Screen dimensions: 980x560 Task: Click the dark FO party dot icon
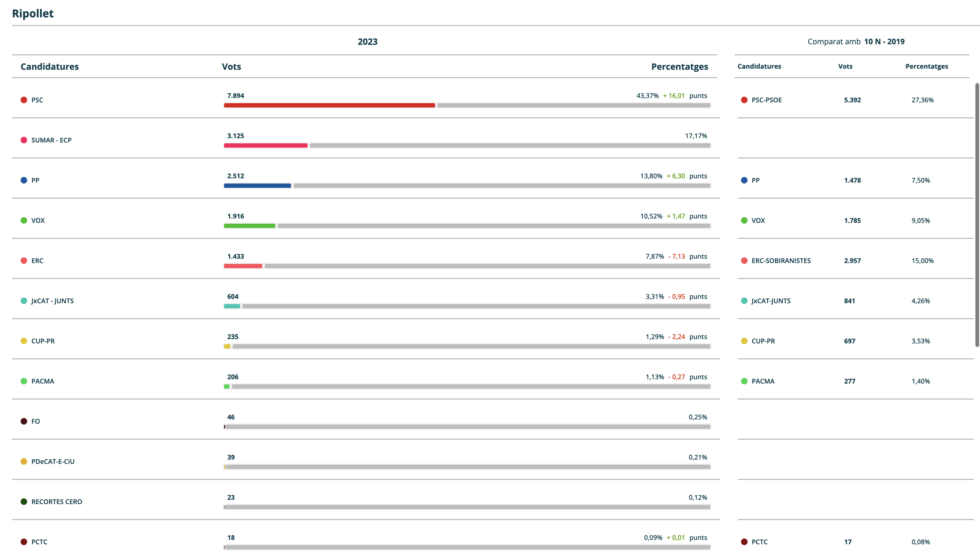pos(24,422)
